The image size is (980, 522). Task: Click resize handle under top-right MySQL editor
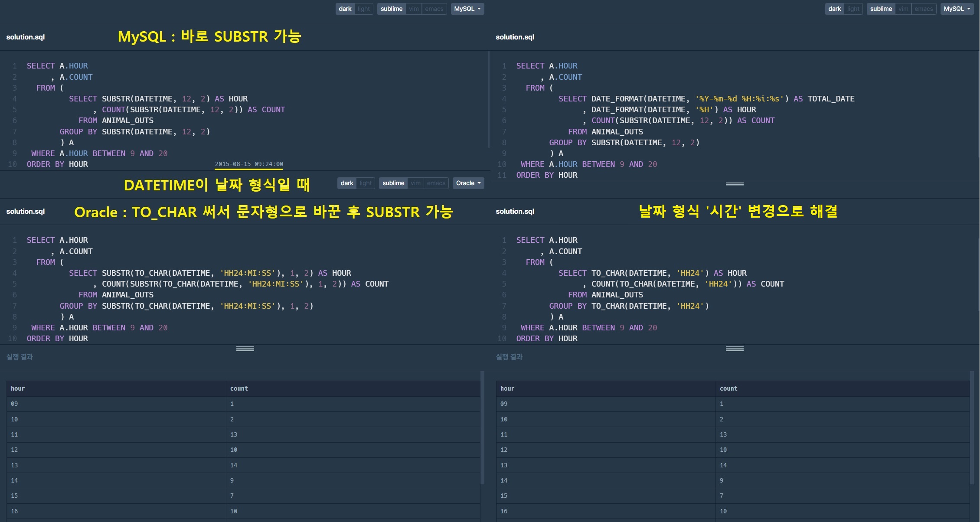(x=735, y=184)
